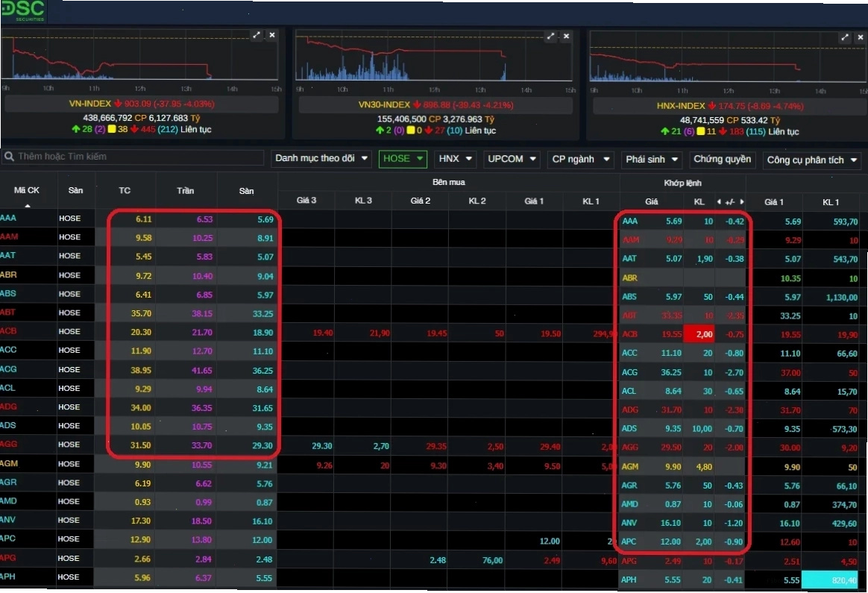The image size is (868, 593).
Task: Close the VN-INDEX chart panel
Action: 271,35
